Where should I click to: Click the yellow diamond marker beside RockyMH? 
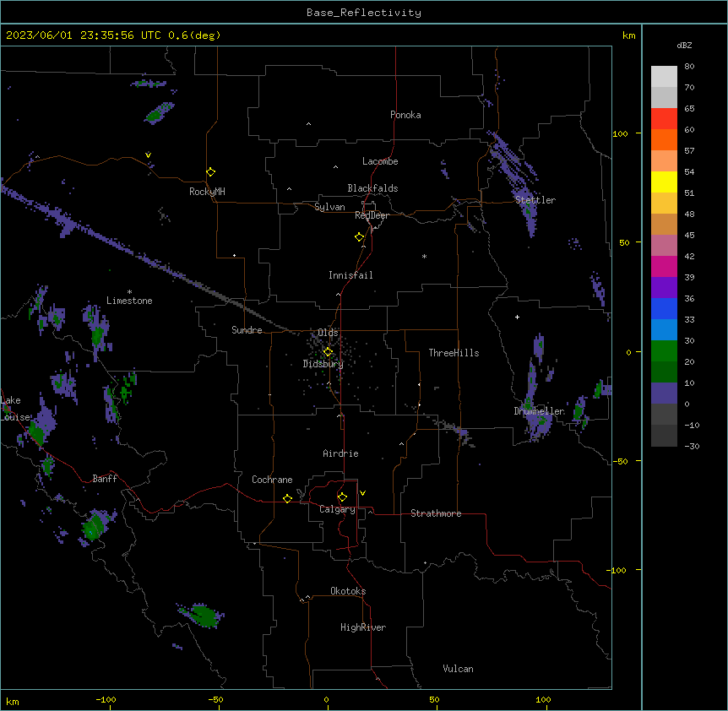tap(211, 172)
